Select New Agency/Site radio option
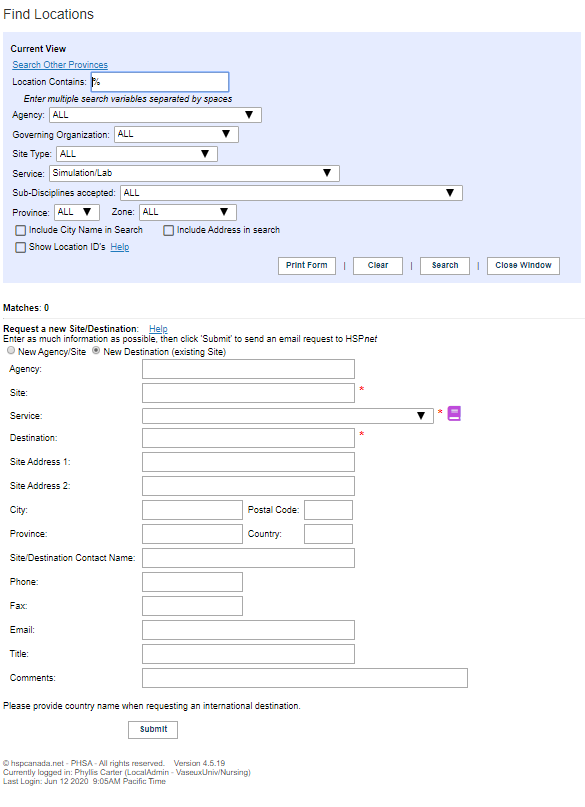This screenshot has width=585, height=807. 11,350
